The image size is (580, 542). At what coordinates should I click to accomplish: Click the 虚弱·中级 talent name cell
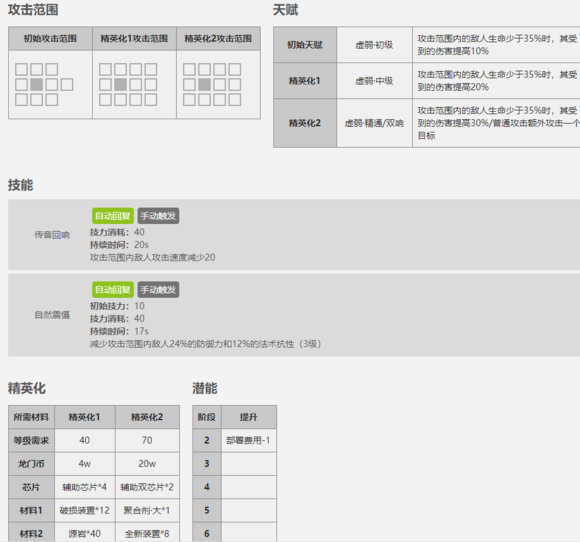pyautogui.click(x=374, y=81)
